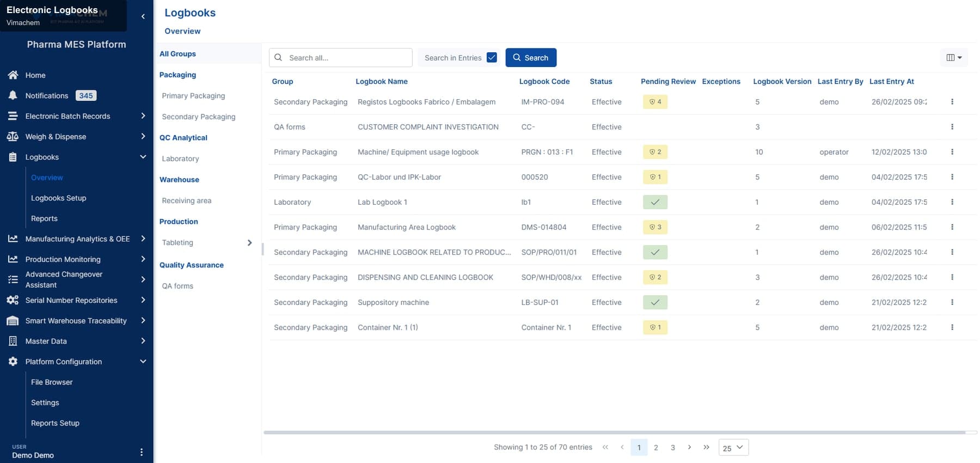The height and width of the screenshot is (463, 980).
Task: Open the Notifications bell icon
Action: click(x=13, y=95)
